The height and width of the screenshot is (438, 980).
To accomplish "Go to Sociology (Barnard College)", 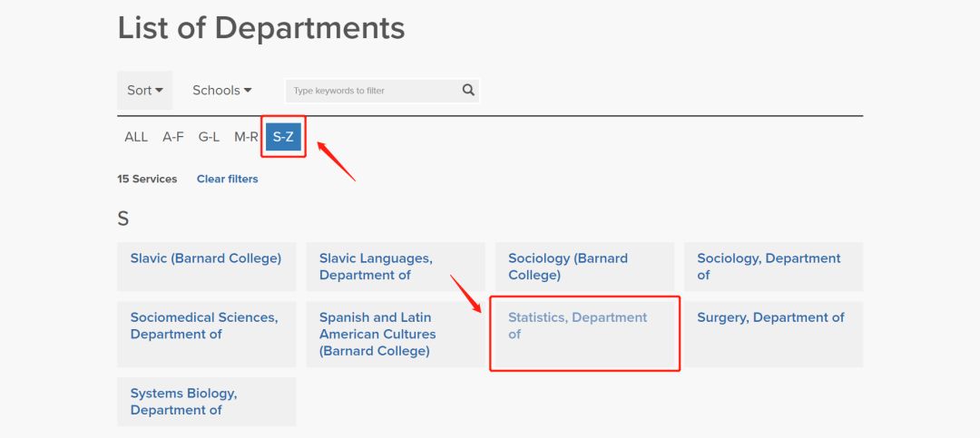I will pos(568,267).
